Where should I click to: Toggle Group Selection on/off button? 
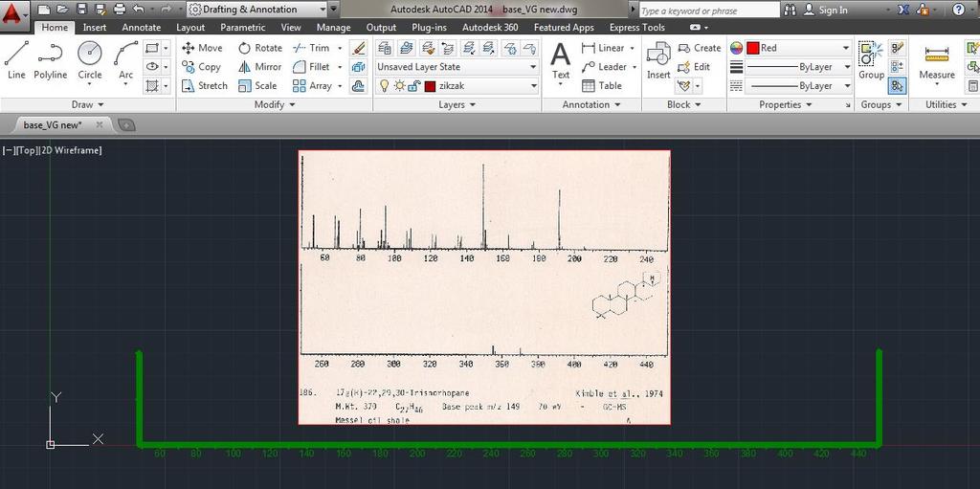898,86
